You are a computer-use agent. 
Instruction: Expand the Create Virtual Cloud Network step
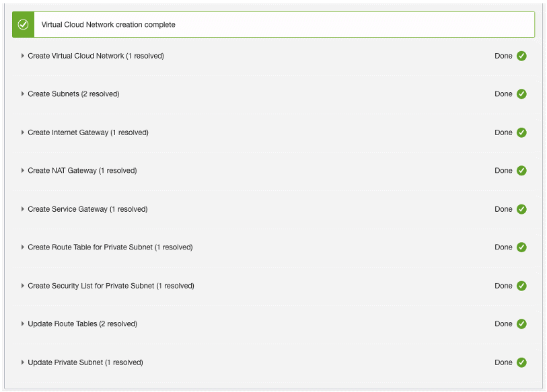23,56
